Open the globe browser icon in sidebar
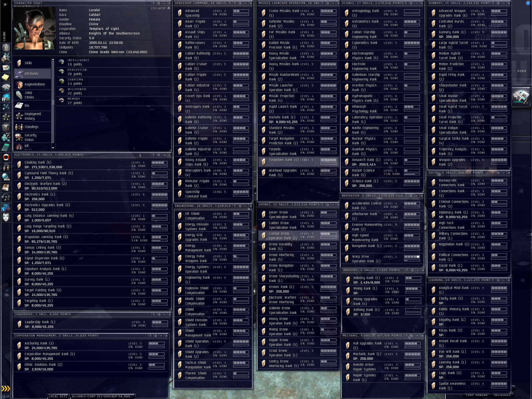This screenshot has width=532, height=399. [6, 177]
